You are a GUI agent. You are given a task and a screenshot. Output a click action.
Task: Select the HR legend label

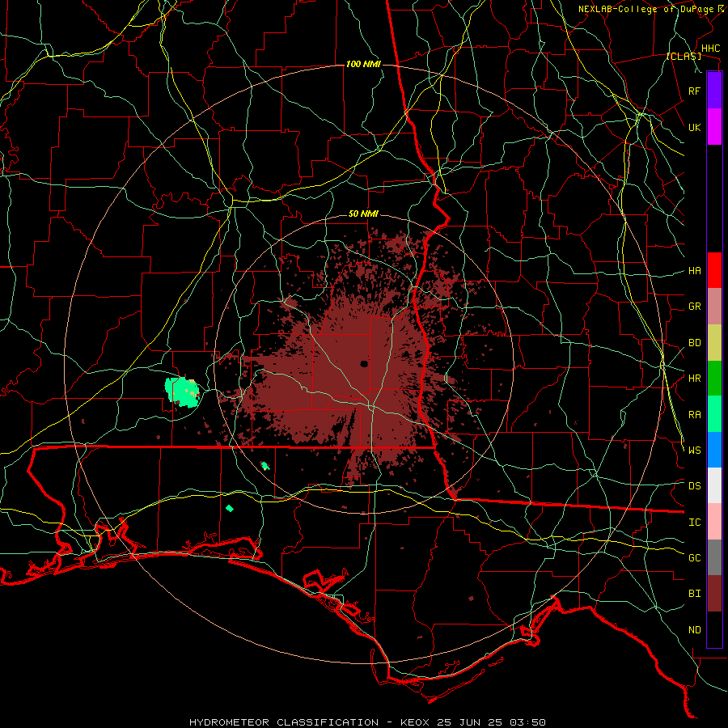coord(694,379)
